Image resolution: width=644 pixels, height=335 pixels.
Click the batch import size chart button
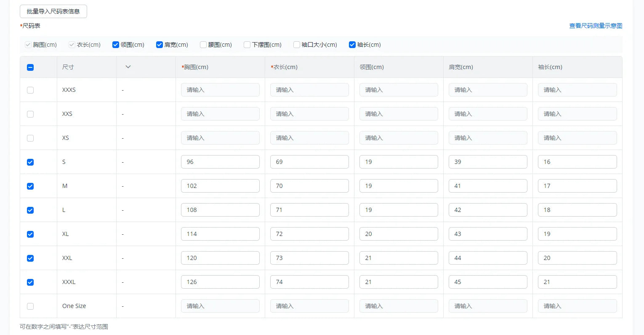(53, 11)
